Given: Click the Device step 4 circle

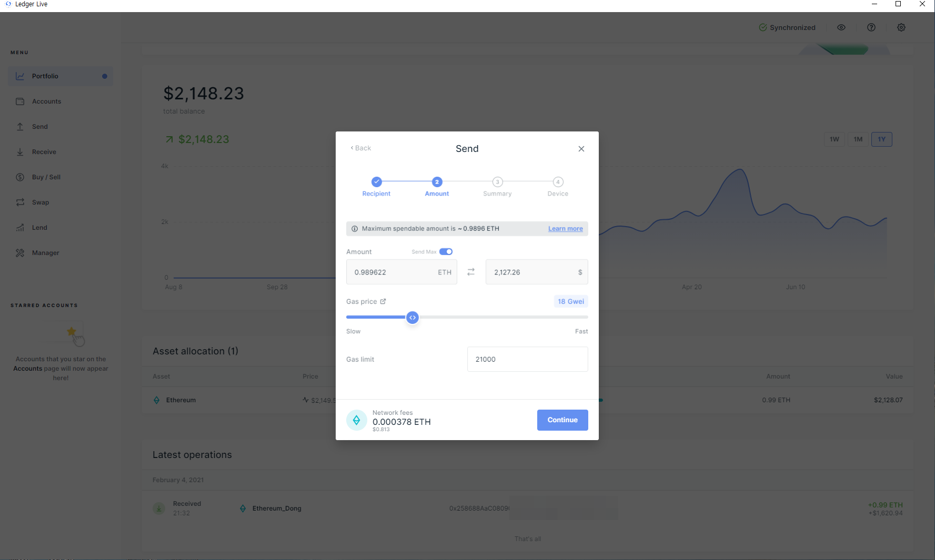Looking at the screenshot, I should click(x=558, y=182).
